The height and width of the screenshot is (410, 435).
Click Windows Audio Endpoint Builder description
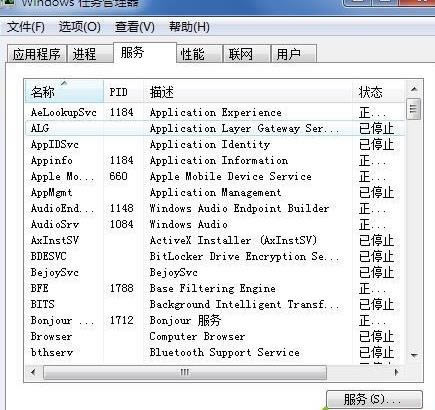tap(239, 208)
